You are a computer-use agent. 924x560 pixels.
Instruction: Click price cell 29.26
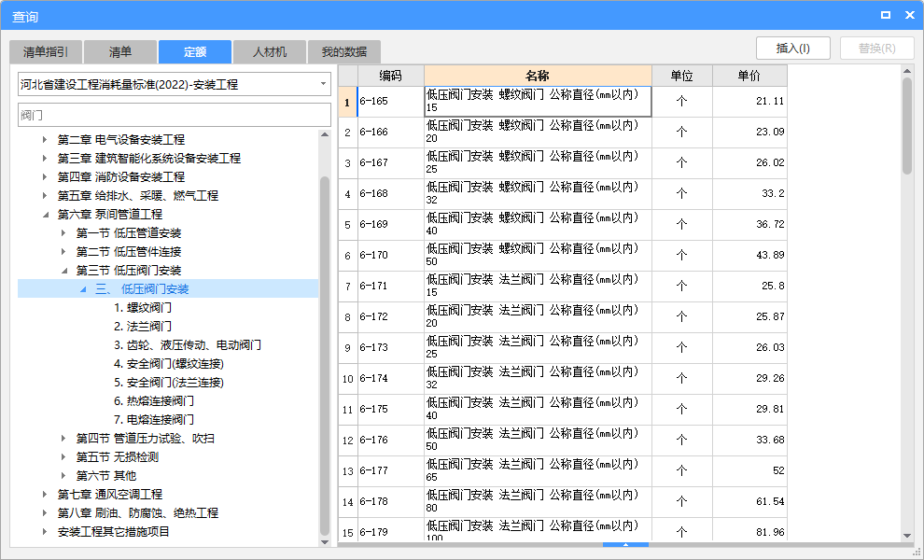(x=749, y=378)
